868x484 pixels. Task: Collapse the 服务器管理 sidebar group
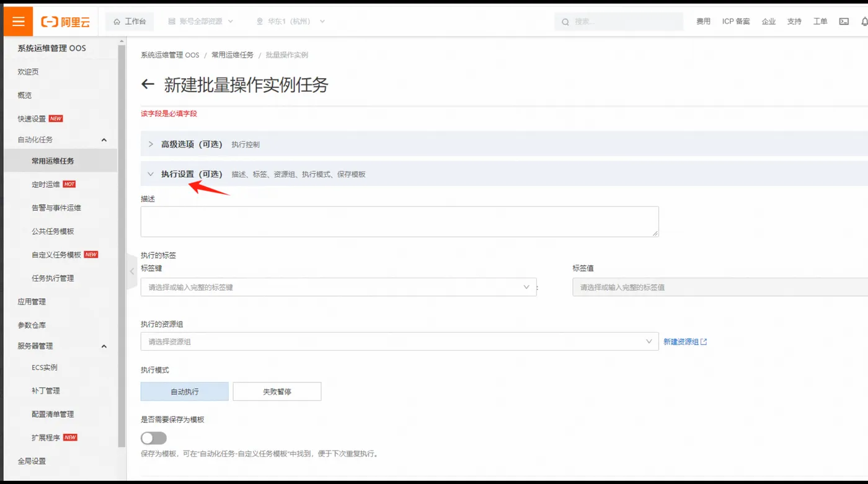[104, 346]
